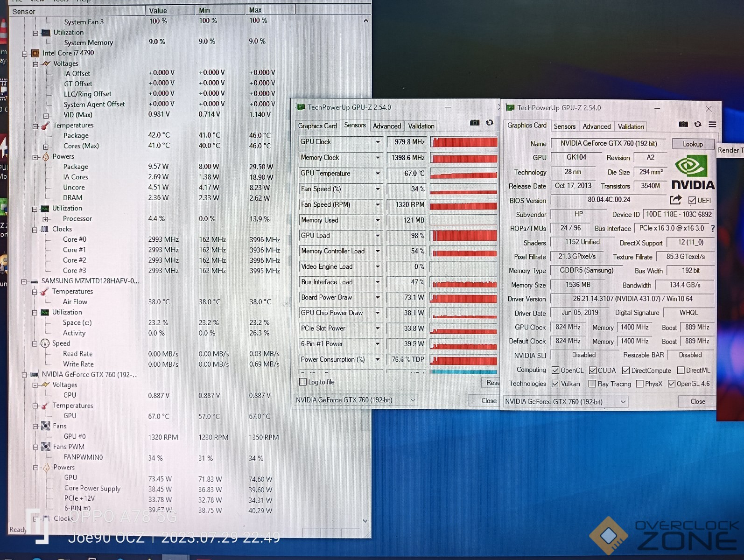The height and width of the screenshot is (560, 744).
Task: Open the Memory Clock sensor dropdown arrow
Action: 378,158
